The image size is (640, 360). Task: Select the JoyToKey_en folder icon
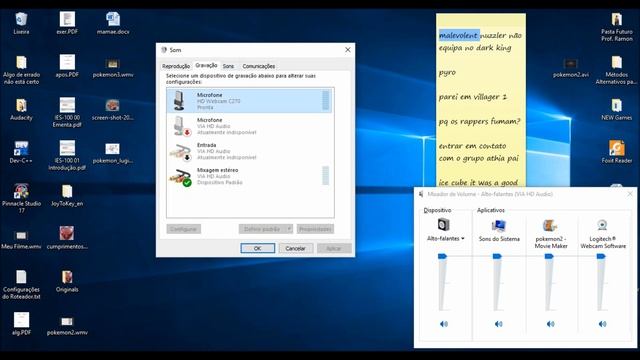click(67, 196)
